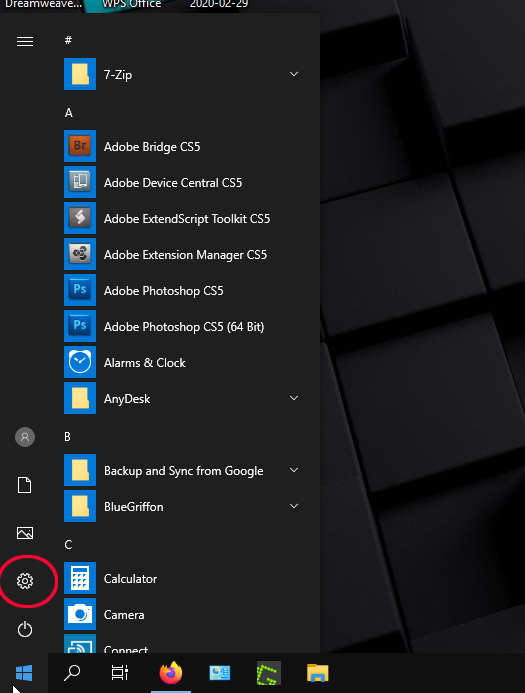Open Adobe Device Central CS5 label

point(173,183)
